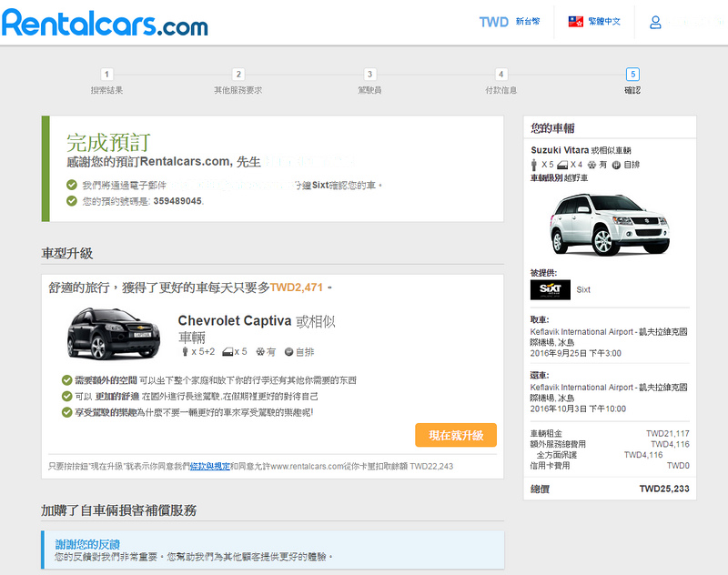Click the 總價 TWD25,233 total amount
The height and width of the screenshot is (575, 728).
pos(664,489)
